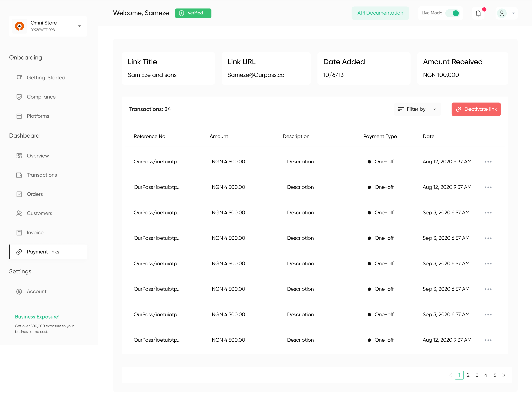Click Transactions: 34 count label
Image resolution: width=532 pixels, height=409 pixels.
(x=150, y=109)
